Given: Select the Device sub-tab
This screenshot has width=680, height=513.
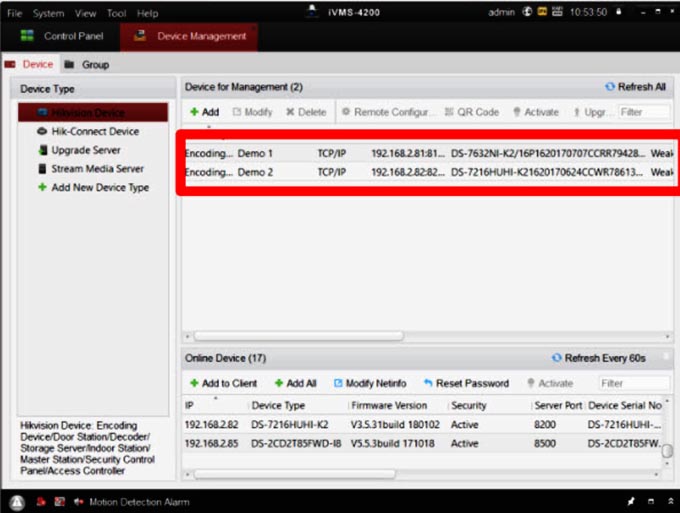Looking at the screenshot, I should [29, 64].
